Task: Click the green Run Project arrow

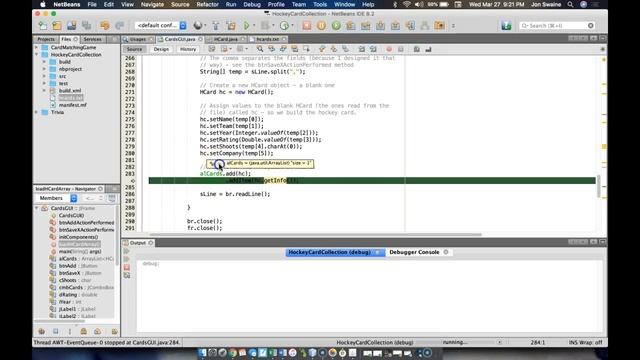Action: pyautogui.click(x=247, y=26)
